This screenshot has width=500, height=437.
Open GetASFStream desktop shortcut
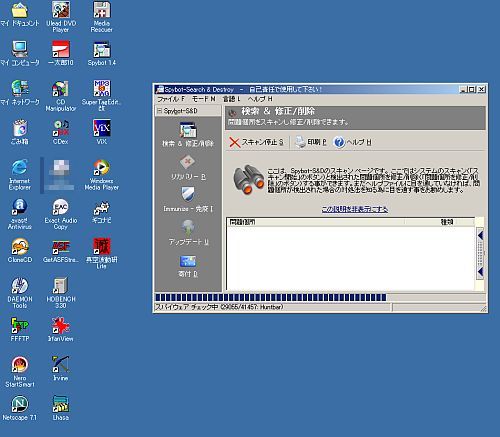(x=61, y=251)
